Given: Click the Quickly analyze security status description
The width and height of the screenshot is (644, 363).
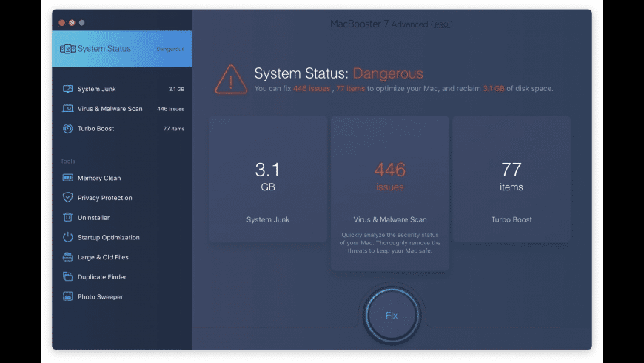Looking at the screenshot, I should (x=390, y=242).
